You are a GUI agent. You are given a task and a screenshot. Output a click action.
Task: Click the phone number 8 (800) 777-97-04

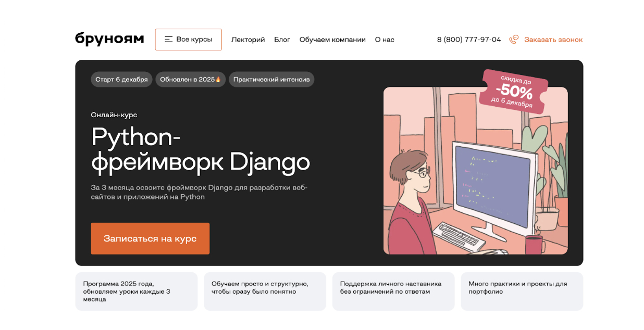pos(469,40)
